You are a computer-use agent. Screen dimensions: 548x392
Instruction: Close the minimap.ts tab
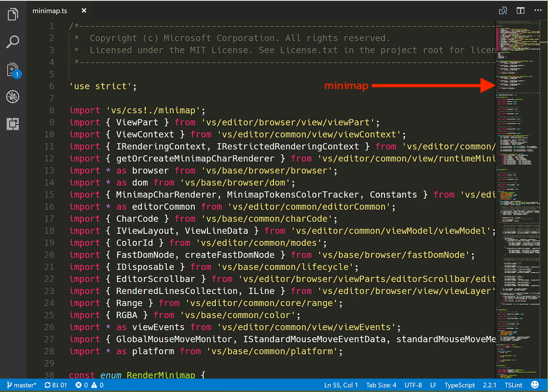(x=83, y=10)
